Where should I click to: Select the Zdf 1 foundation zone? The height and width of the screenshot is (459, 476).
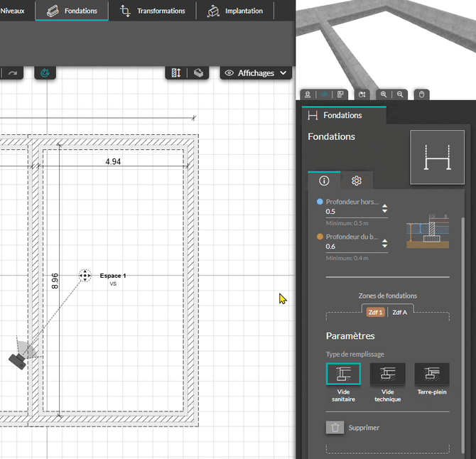click(x=376, y=312)
